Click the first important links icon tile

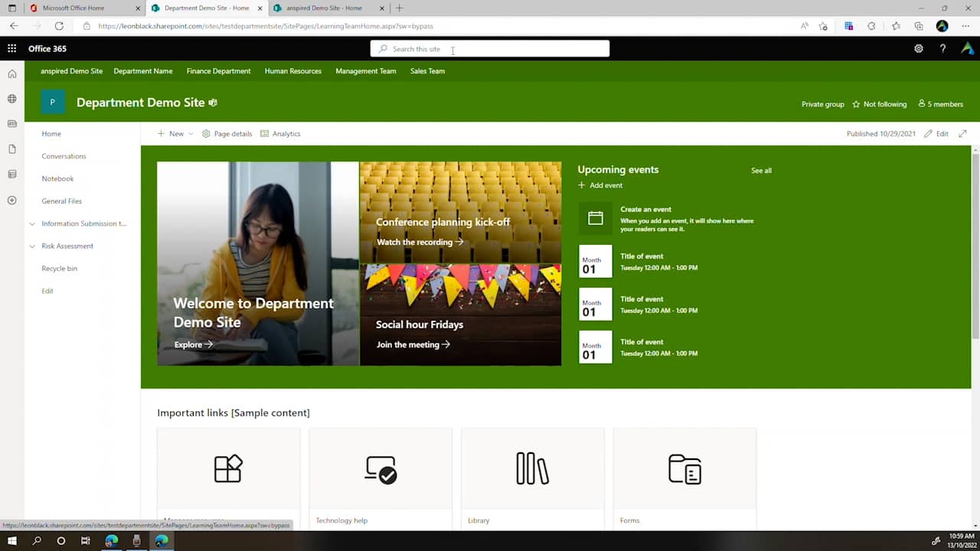[228, 468]
